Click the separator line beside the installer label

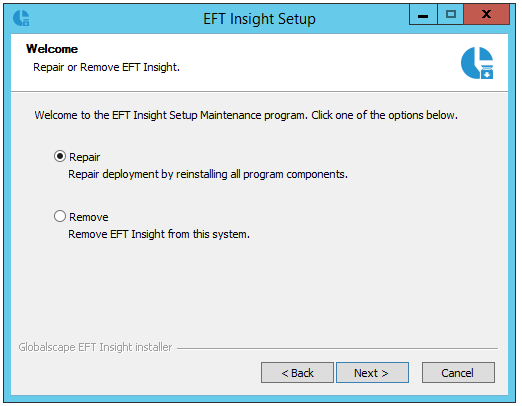pyautogui.click(x=337, y=348)
